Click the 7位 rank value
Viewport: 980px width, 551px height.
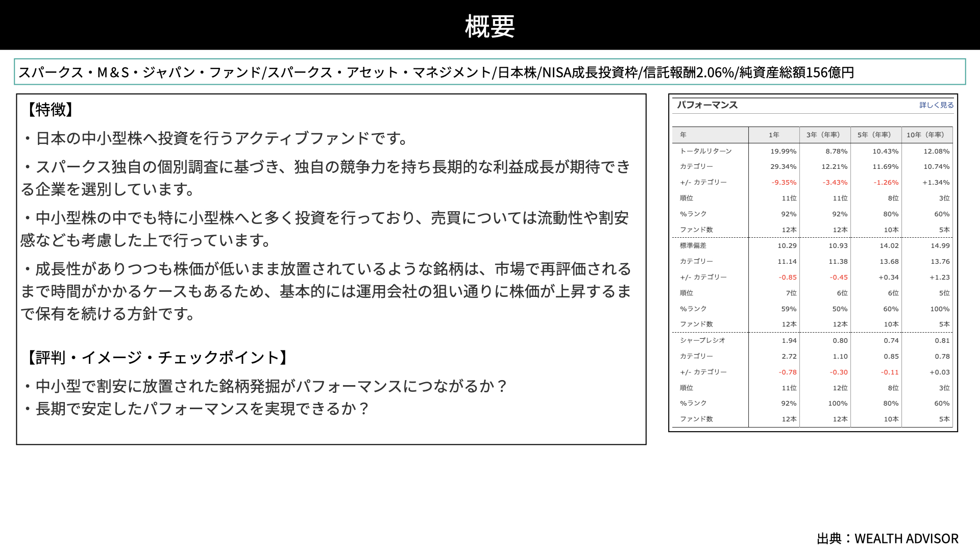(x=791, y=293)
